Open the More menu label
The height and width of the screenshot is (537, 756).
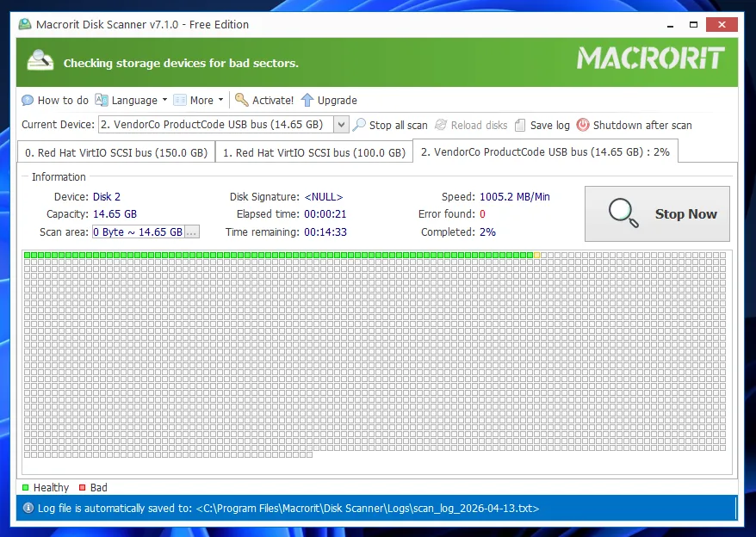[x=201, y=101]
